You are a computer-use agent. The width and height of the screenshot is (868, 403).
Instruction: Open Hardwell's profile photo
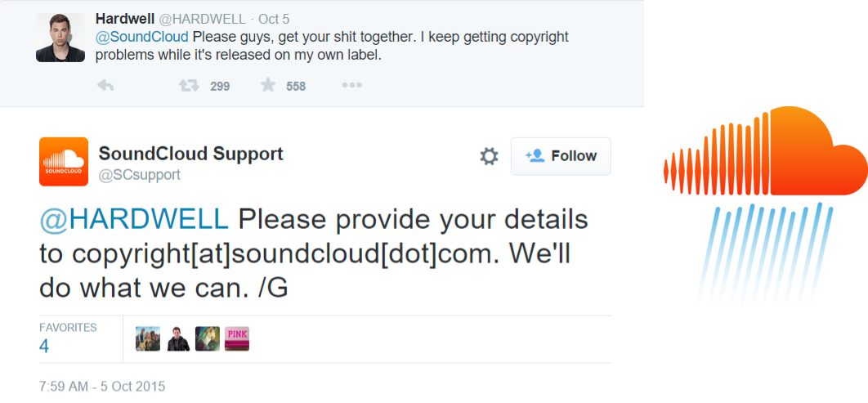(60, 38)
